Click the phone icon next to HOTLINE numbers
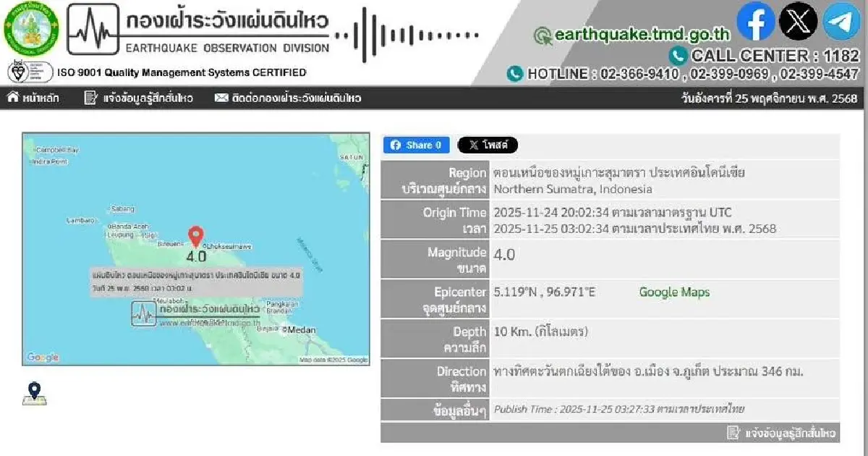The width and height of the screenshot is (868, 456). tap(516, 74)
